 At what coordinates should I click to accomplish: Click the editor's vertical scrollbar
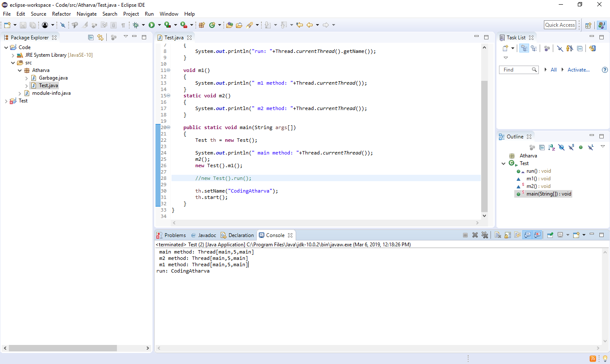click(x=484, y=127)
